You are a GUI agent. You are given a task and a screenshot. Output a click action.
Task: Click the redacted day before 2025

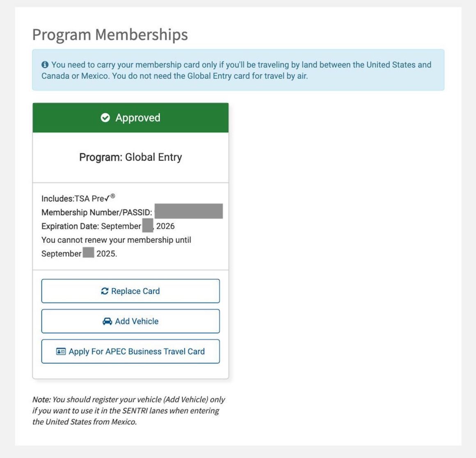point(88,253)
